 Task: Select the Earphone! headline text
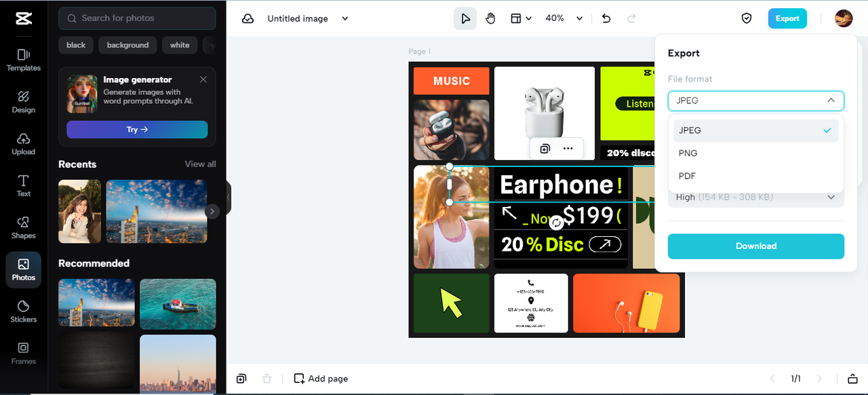point(560,185)
